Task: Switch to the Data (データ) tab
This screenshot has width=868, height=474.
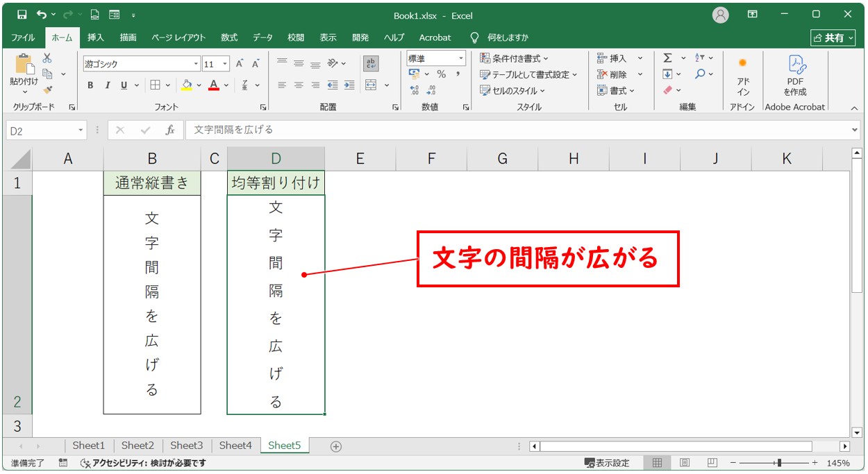Action: (262, 37)
